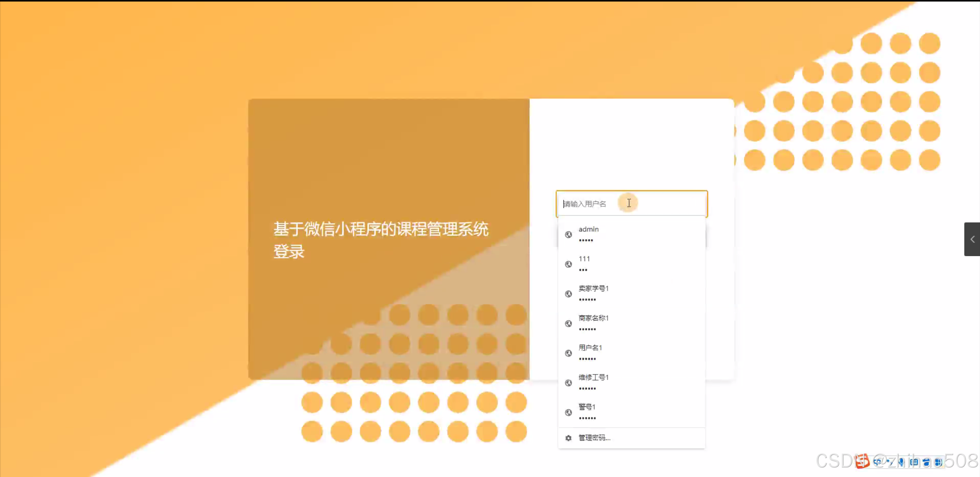The width and height of the screenshot is (980, 477).
Task: Toggle Sogou punctuation mode icon
Action: pos(890,462)
